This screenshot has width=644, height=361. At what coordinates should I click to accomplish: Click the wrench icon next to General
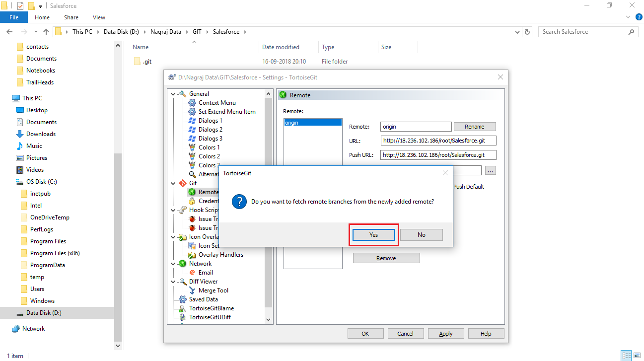(182, 94)
